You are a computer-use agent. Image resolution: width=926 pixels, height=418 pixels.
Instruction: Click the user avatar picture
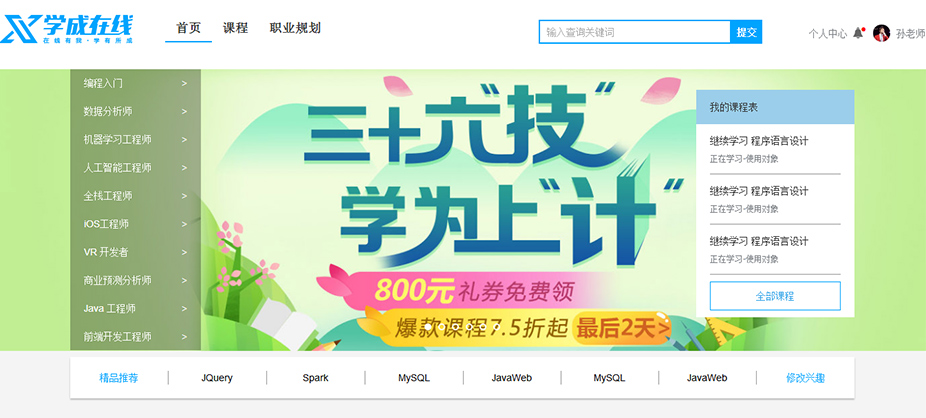click(881, 33)
